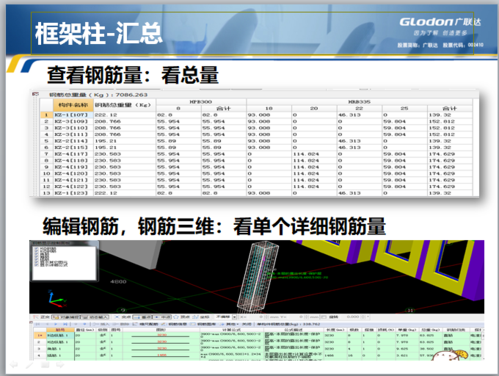The width and height of the screenshot is (499, 376).
Task: Select row KZ-4[119] in rebar table
Action: pyautogui.click(x=256, y=167)
